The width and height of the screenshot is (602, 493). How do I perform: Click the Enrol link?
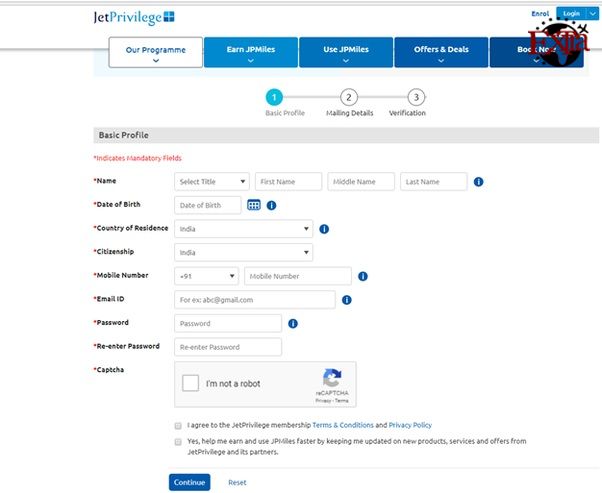(x=540, y=13)
